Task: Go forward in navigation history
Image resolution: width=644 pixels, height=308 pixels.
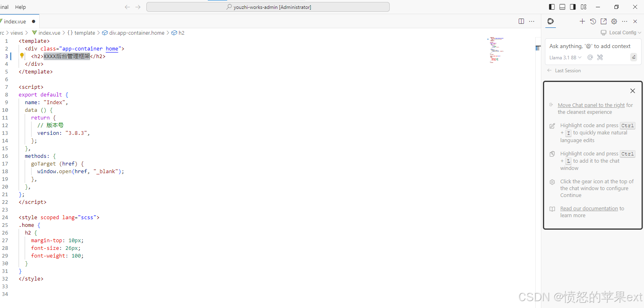Action: [x=138, y=7]
